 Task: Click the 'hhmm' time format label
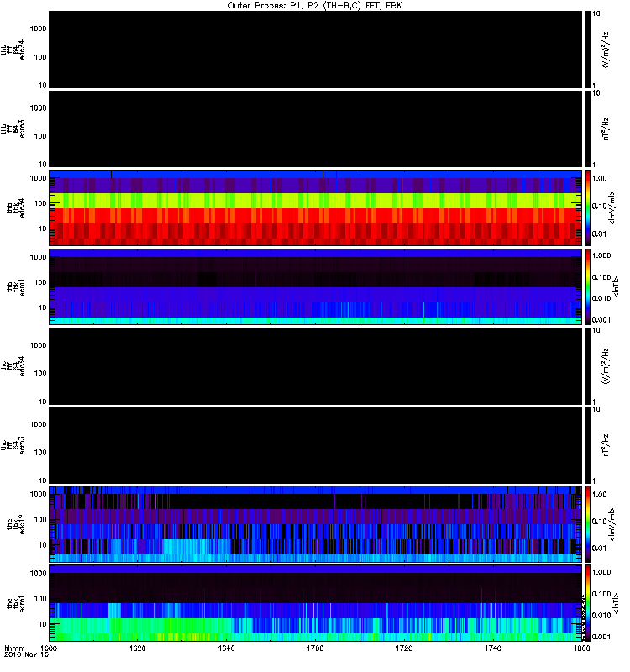pyautogui.click(x=14, y=648)
